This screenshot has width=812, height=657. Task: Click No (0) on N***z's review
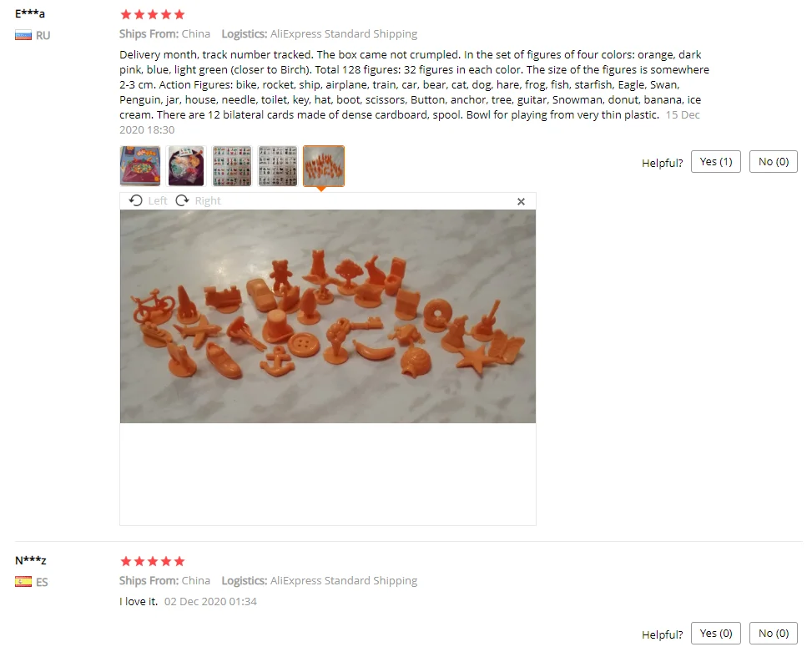point(773,633)
